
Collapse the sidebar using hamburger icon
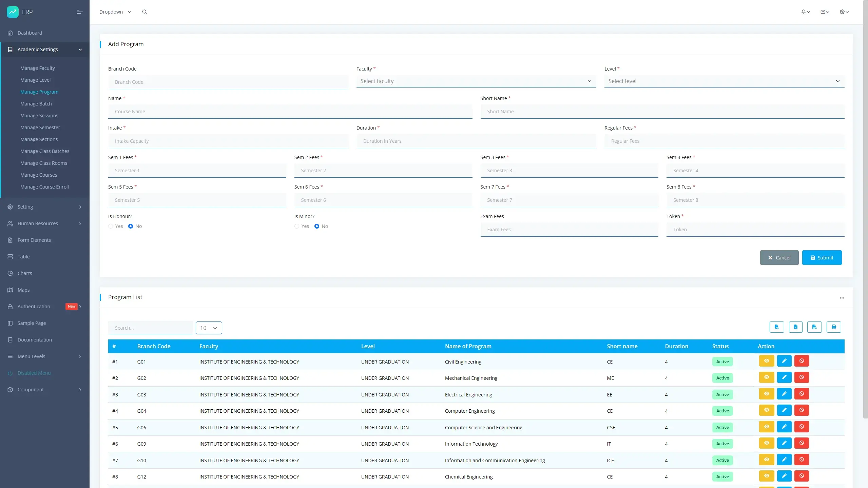(80, 12)
